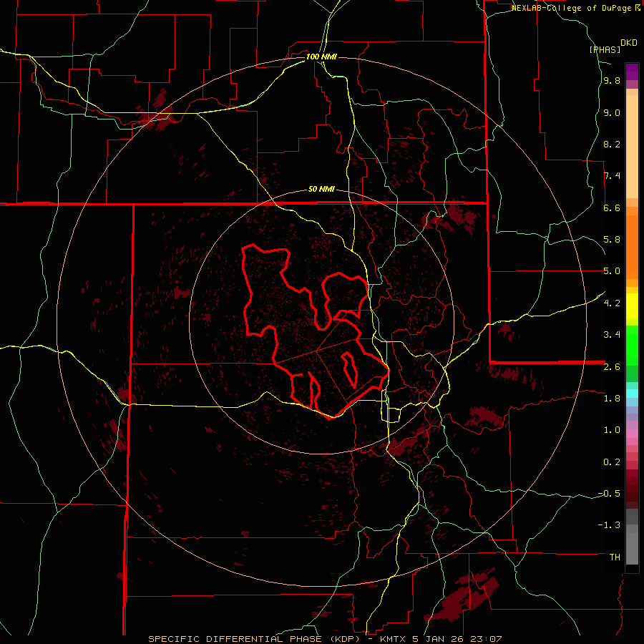Click the "6.6" color scale value
The width and height of the screenshot is (644, 644).
click(612, 208)
